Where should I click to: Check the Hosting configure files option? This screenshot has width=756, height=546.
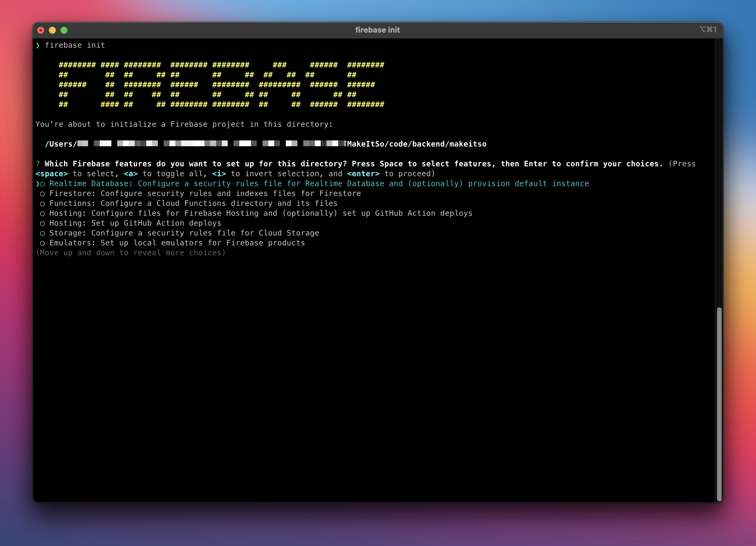[43, 213]
